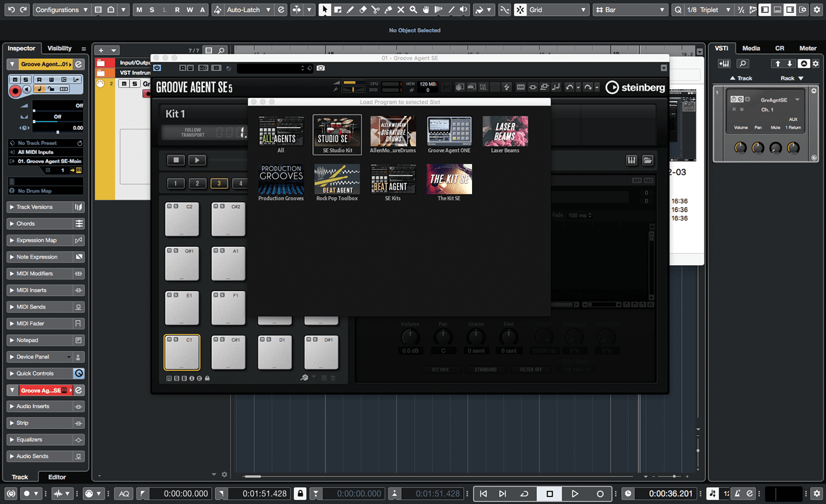Toggle global Write automation W button
Viewport: 826px width, 504px height.
tap(190, 10)
